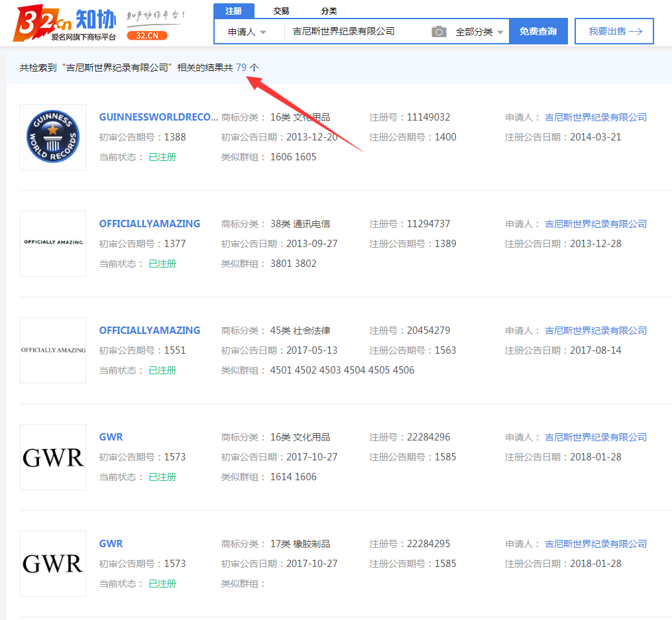
Task: Click similar group text 1606 1605
Action: [293, 157]
